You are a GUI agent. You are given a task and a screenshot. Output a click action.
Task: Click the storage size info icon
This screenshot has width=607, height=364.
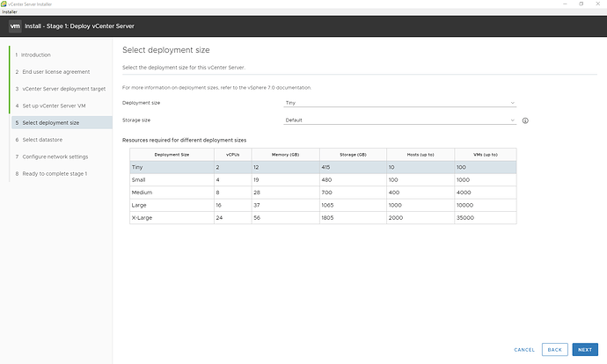point(525,120)
